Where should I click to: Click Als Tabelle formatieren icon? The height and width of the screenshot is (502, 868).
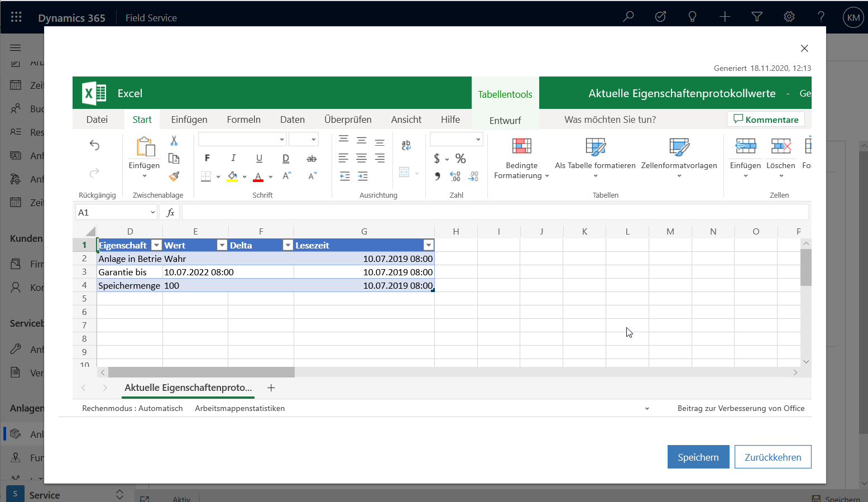[x=595, y=147]
